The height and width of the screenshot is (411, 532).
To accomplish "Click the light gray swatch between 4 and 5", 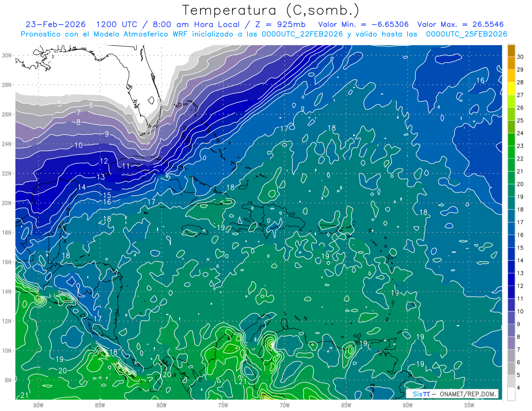I will tap(511, 381).
